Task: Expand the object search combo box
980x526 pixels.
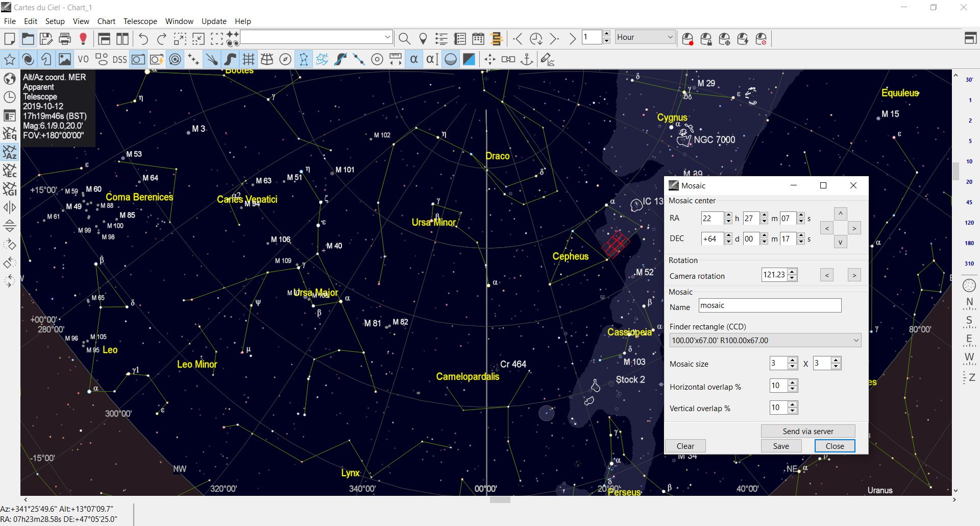Action: click(387, 37)
